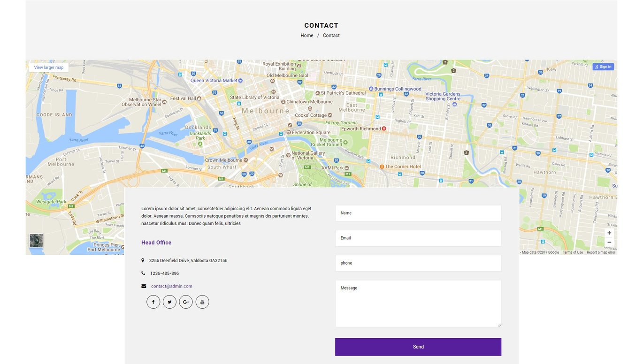Select the Docklands Park map marker
Screen dimensions: 643x364
pyautogui.click(x=200, y=144)
